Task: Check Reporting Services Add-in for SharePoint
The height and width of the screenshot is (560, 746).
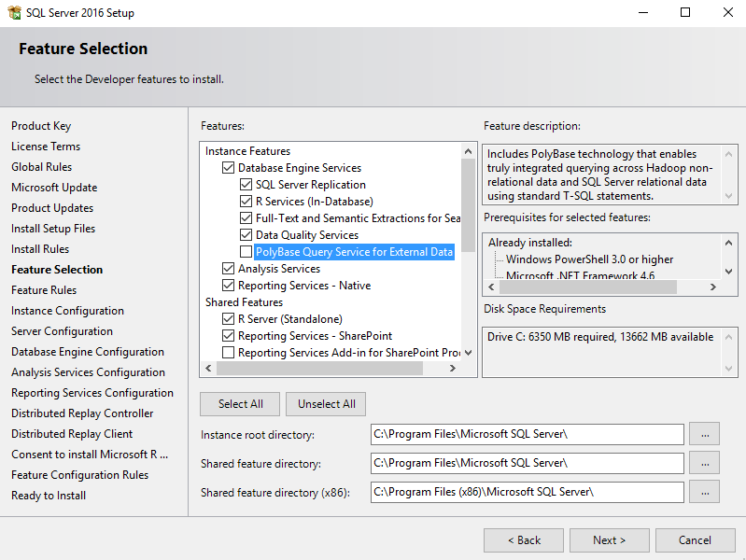Action: pos(229,353)
